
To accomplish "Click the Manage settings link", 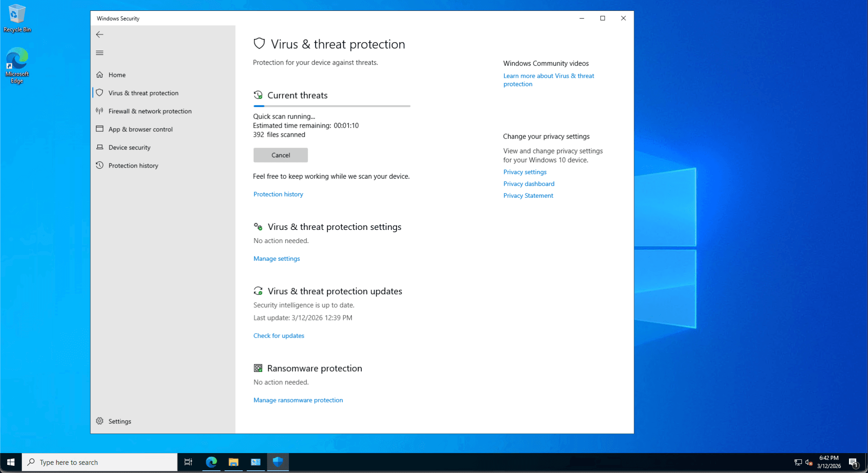I will [x=276, y=258].
